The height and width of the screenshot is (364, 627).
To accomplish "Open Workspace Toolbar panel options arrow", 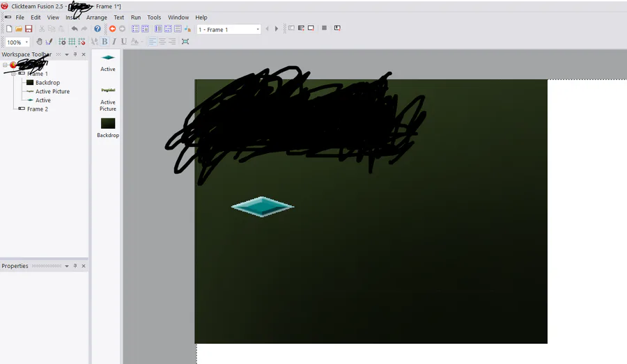I will [67, 54].
